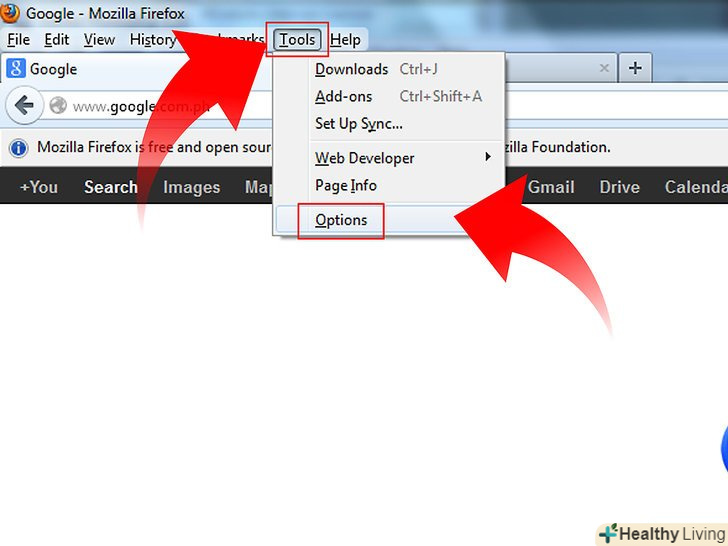
Task: Click the Firefox logo in title bar
Action: [x=9, y=13]
